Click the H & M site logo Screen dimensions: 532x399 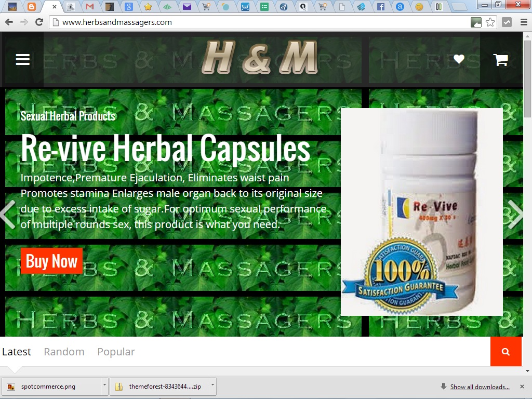click(x=260, y=57)
